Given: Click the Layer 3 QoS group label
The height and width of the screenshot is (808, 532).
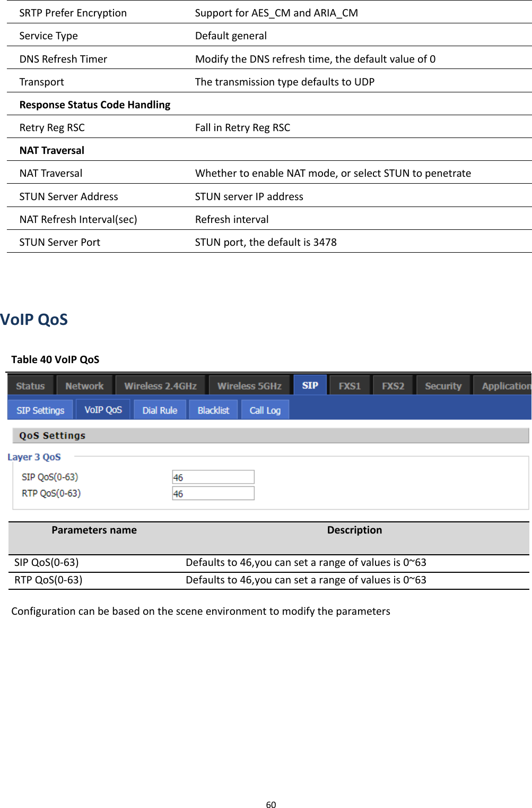Looking at the screenshot, I should click(x=34, y=457).
